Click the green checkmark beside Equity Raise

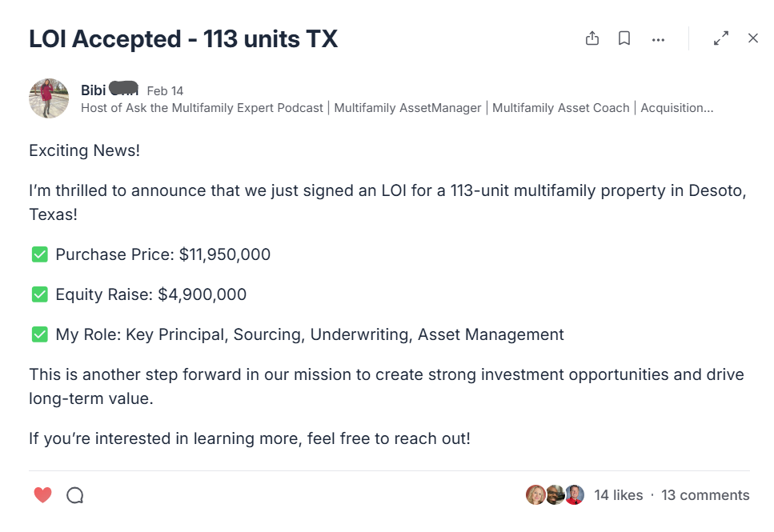[x=39, y=294]
